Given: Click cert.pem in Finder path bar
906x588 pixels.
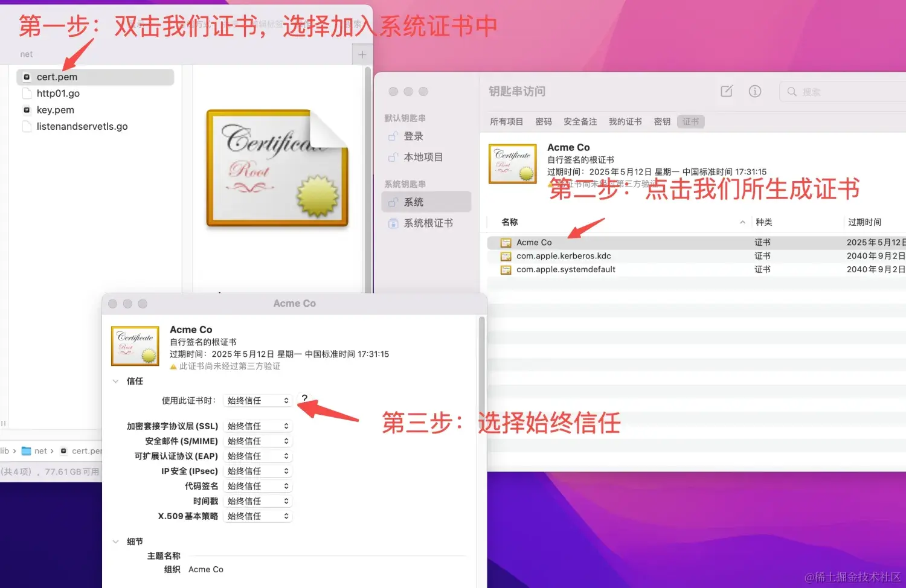Looking at the screenshot, I should point(82,451).
